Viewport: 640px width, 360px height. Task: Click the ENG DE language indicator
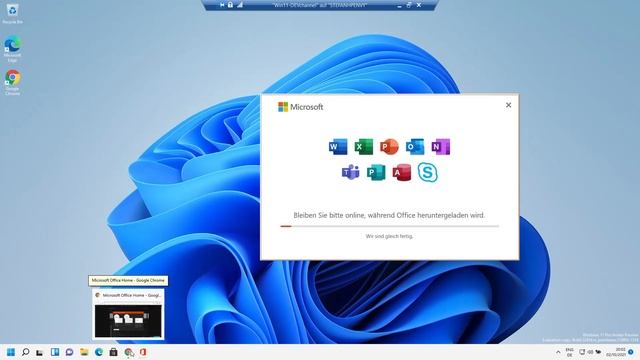(570, 352)
